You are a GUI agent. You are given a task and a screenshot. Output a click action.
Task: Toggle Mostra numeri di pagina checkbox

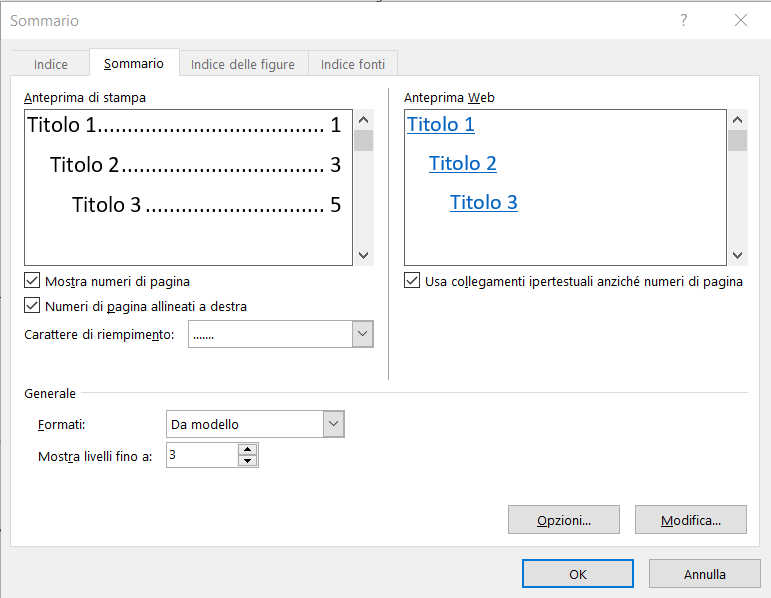click(x=32, y=282)
